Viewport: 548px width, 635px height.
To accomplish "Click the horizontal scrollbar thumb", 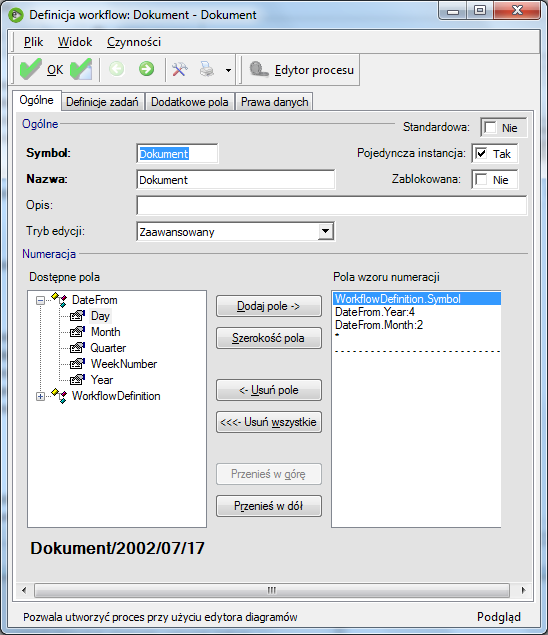I will 272,590.
